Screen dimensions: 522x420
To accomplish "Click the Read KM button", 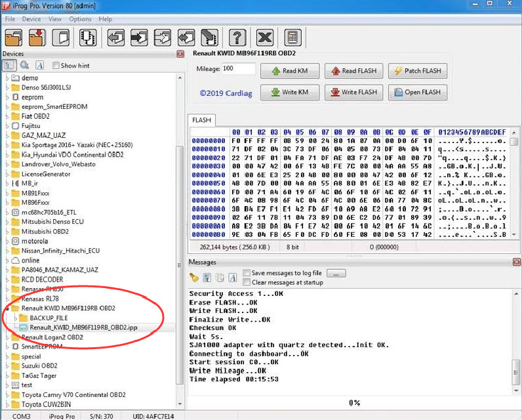I will point(290,71).
